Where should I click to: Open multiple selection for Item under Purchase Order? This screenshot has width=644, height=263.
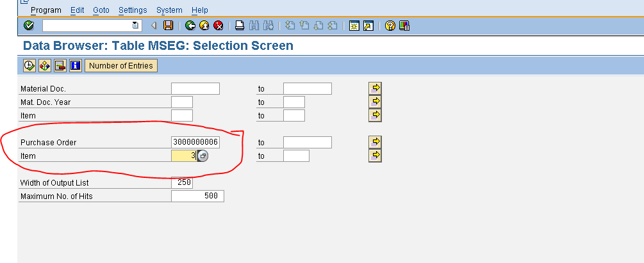(375, 155)
